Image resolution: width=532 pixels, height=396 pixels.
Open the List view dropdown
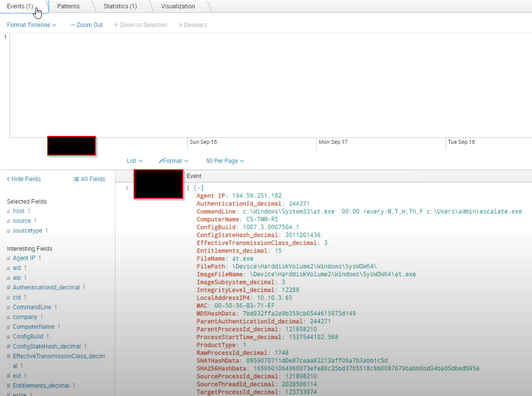click(135, 161)
